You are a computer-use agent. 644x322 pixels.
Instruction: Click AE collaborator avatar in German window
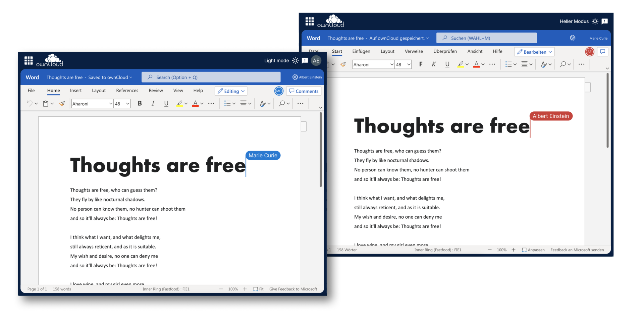(590, 52)
